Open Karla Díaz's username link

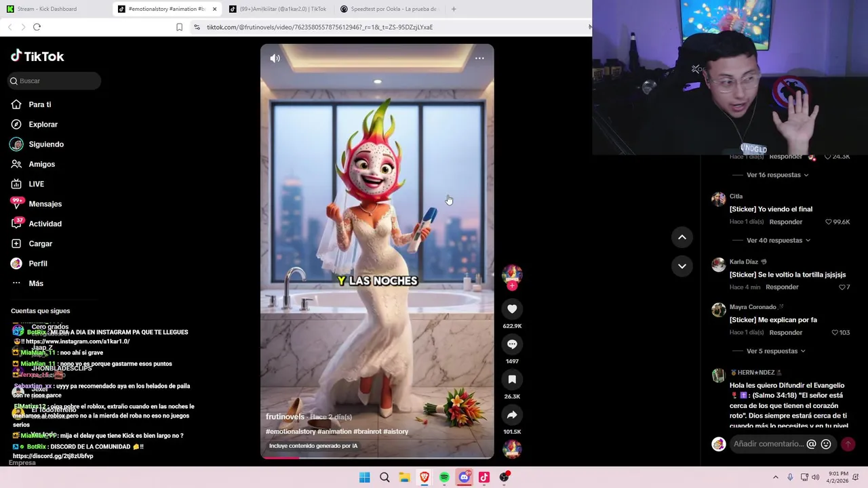744,262
